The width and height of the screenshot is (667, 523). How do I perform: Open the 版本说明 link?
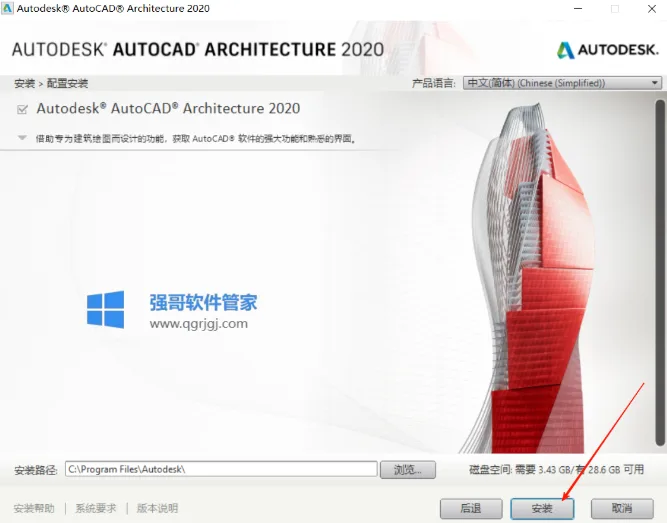click(157, 508)
